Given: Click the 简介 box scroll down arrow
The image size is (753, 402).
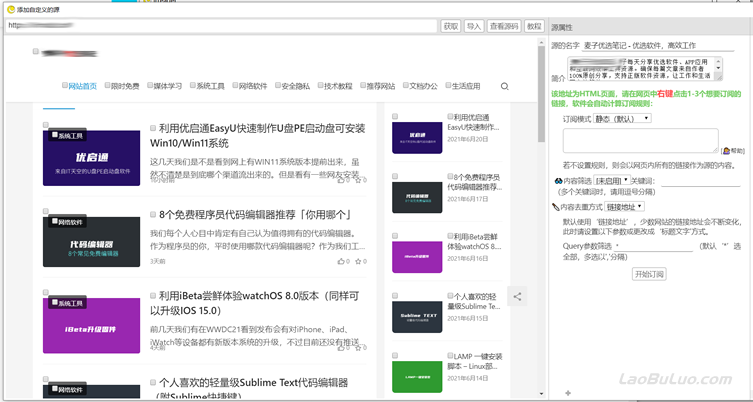Looking at the screenshot, I should [718, 68].
